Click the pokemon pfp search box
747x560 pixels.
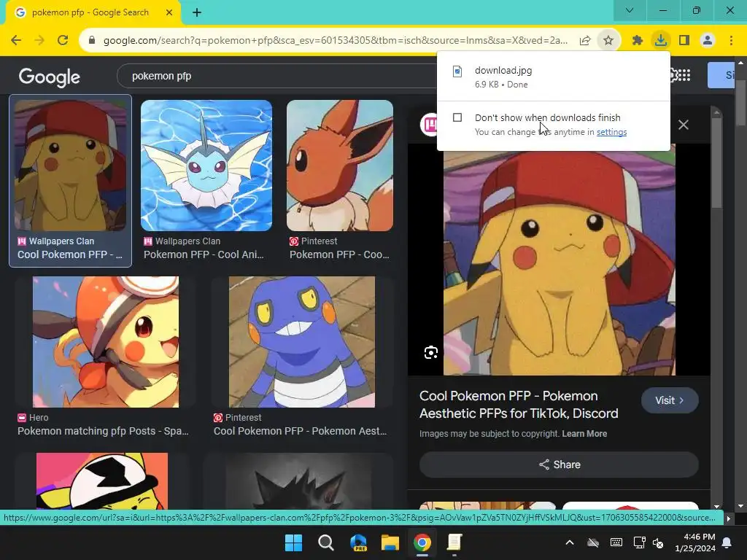276,76
